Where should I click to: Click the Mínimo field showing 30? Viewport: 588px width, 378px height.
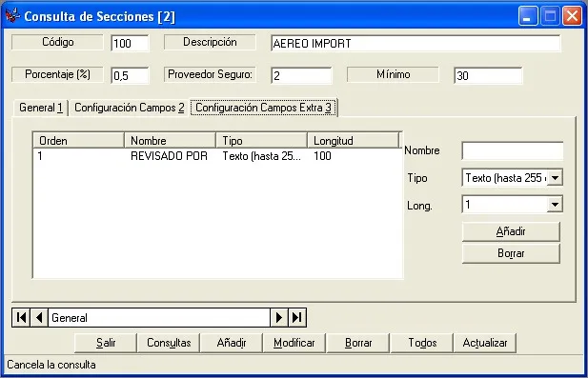(x=488, y=76)
